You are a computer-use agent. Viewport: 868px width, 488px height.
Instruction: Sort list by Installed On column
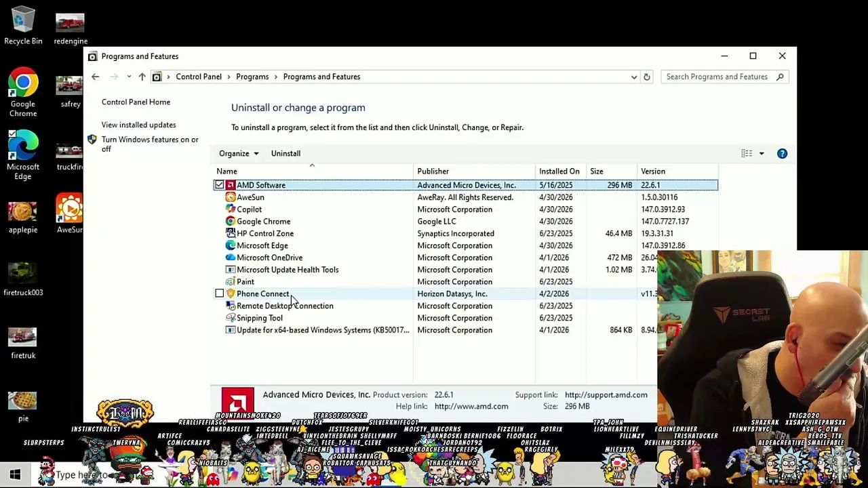coord(559,171)
